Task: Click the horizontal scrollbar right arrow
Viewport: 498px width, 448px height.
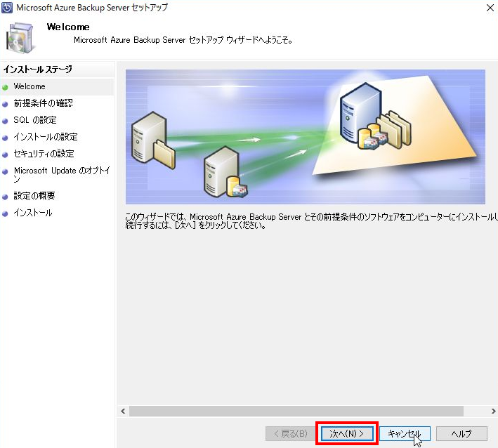Action: 493,411
